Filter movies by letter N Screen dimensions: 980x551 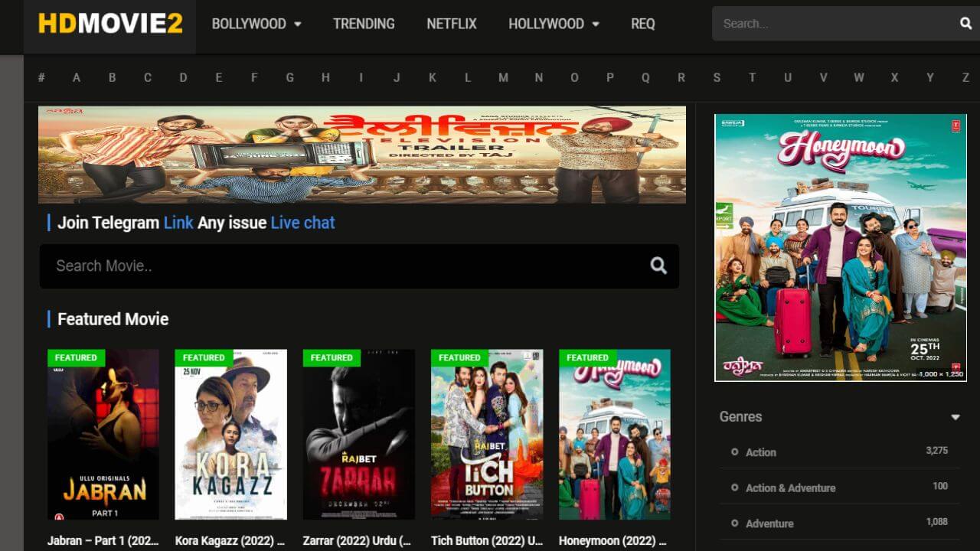pos(538,77)
